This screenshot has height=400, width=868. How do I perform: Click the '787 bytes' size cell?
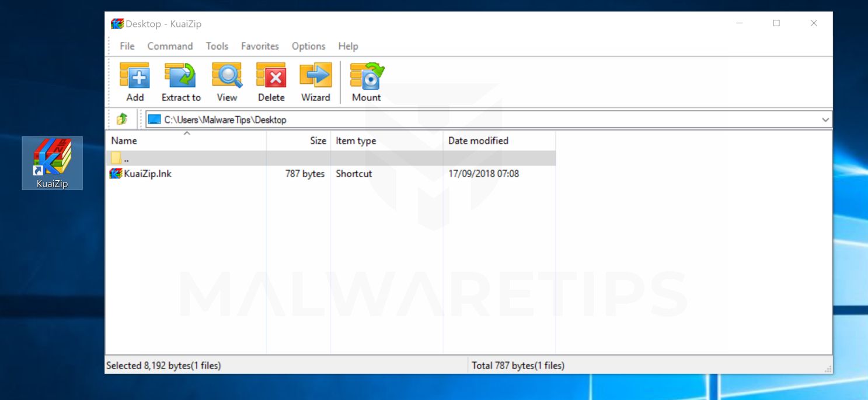[x=305, y=173]
